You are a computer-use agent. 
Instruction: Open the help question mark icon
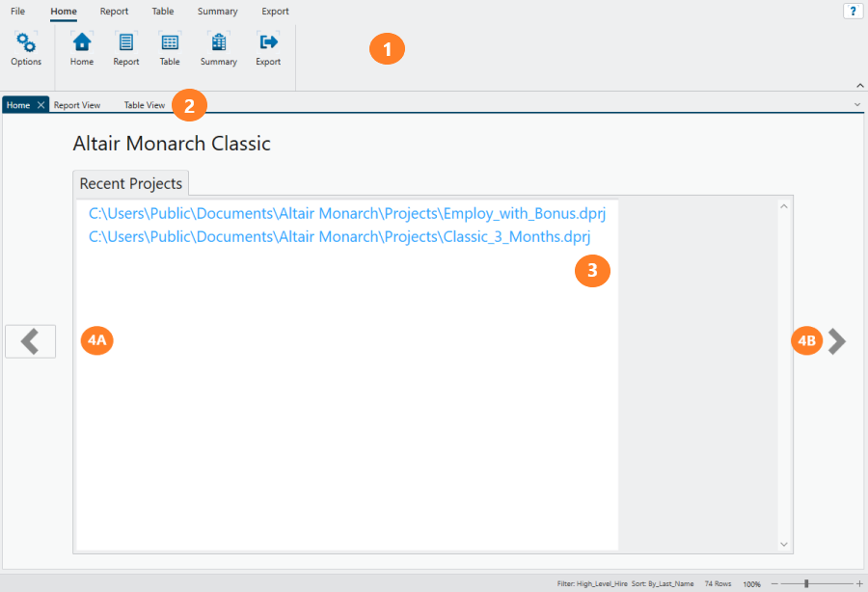(853, 11)
